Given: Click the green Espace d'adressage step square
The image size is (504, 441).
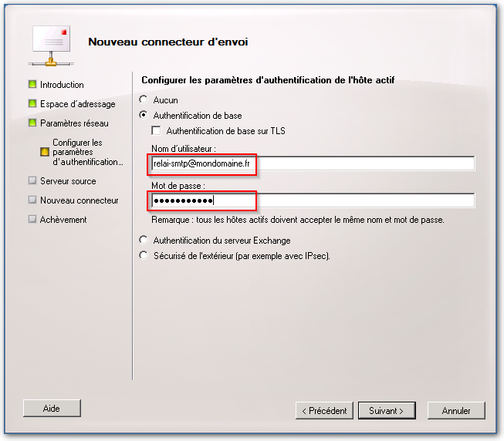Looking at the screenshot, I should coord(32,103).
